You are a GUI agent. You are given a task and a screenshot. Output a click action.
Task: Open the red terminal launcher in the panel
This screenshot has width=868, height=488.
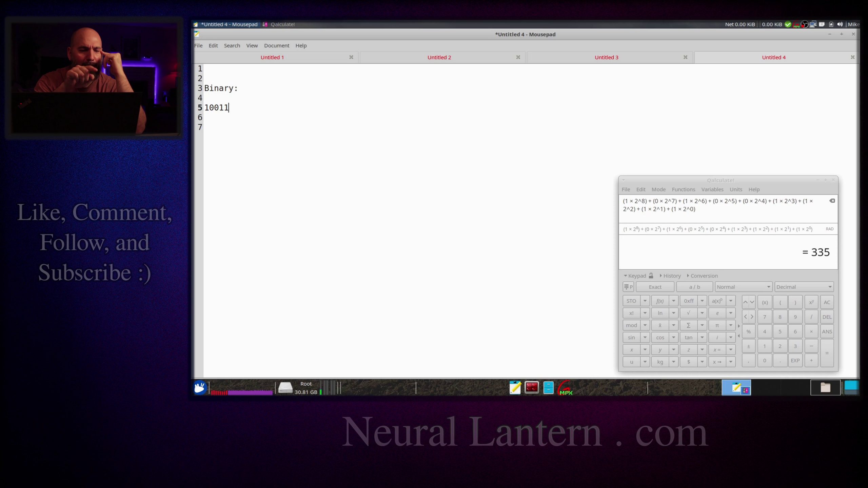[x=532, y=387]
